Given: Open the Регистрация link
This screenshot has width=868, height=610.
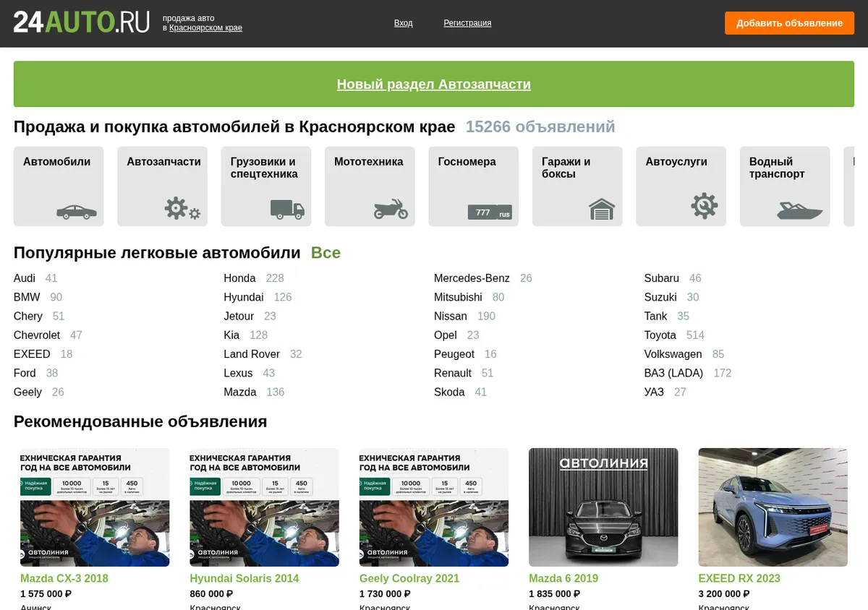Looking at the screenshot, I should tap(467, 23).
